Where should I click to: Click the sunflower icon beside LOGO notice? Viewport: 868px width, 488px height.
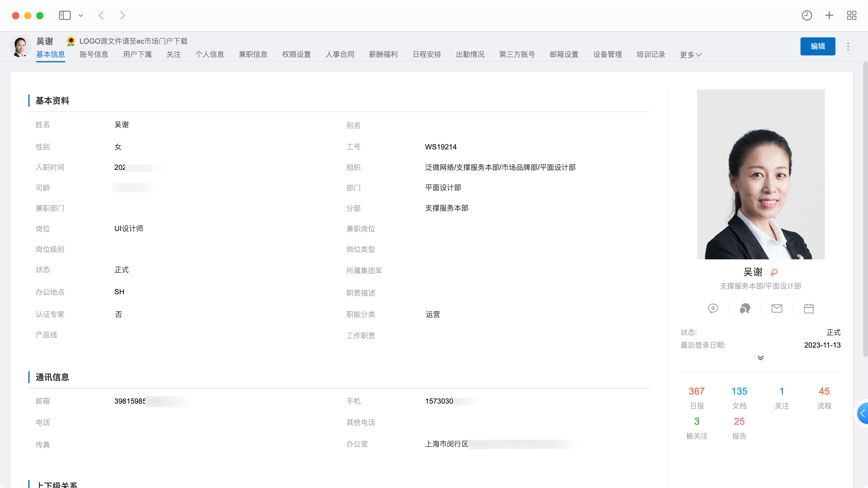[71, 41]
